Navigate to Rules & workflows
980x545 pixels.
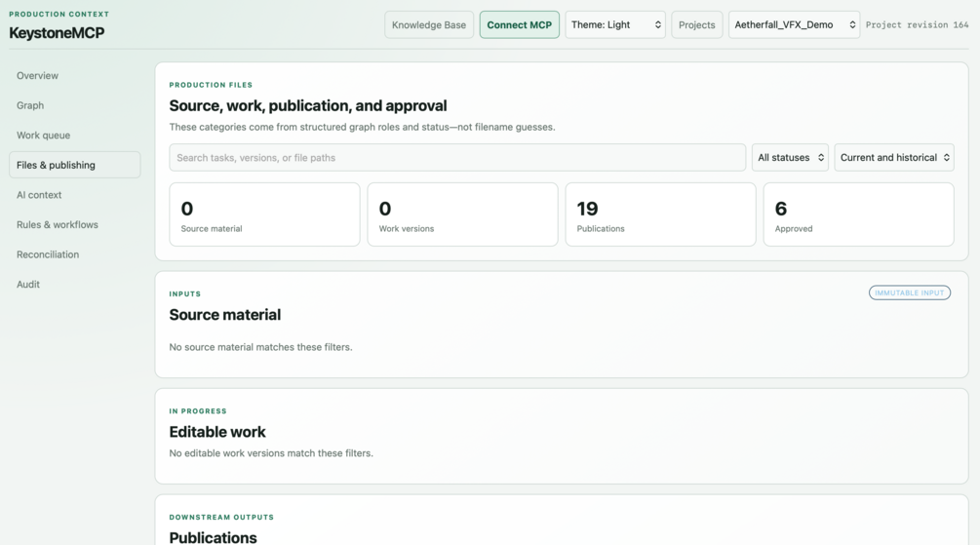pyautogui.click(x=74, y=224)
